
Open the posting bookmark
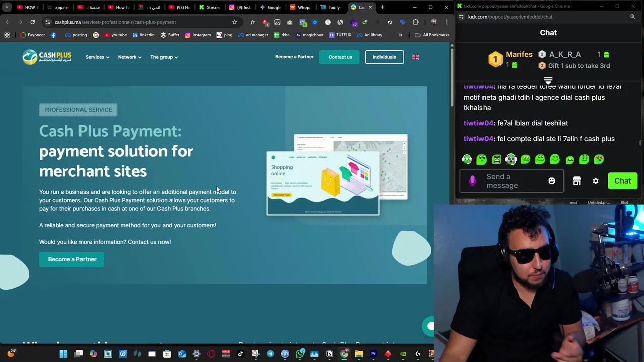75,35
